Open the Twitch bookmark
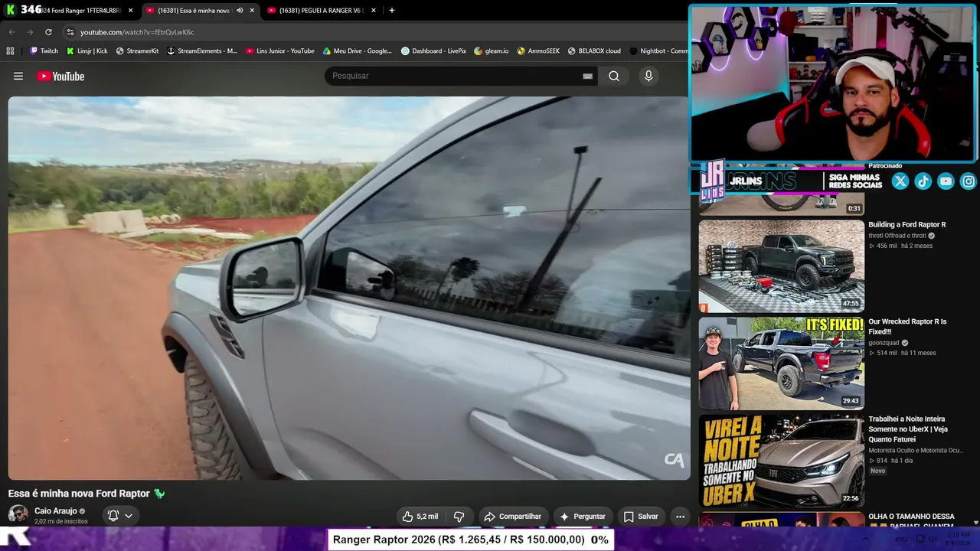Screen dimensions: 980x551 (x=44, y=51)
